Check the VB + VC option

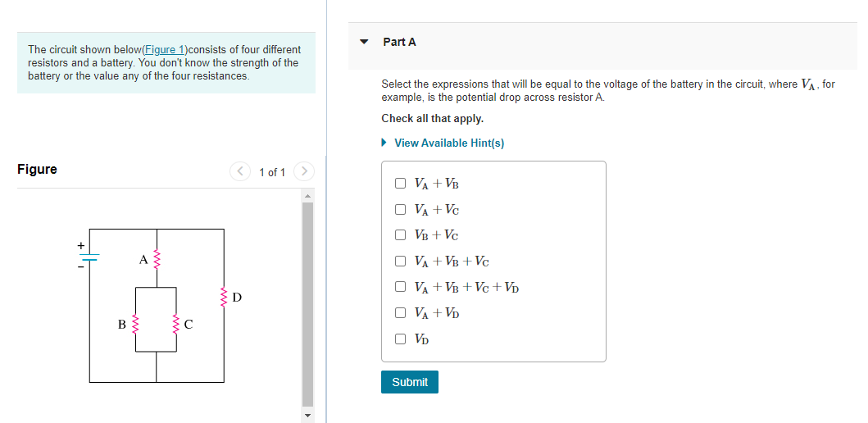400,234
